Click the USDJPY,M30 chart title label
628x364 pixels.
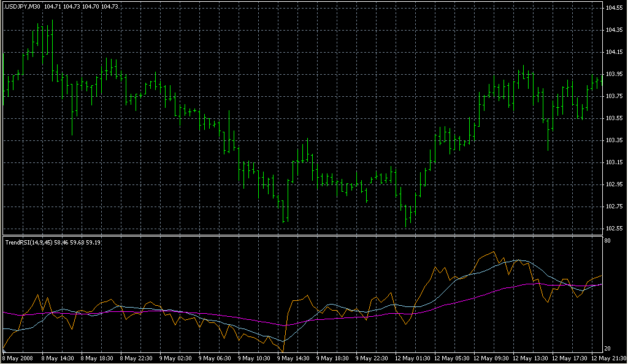coord(22,6)
